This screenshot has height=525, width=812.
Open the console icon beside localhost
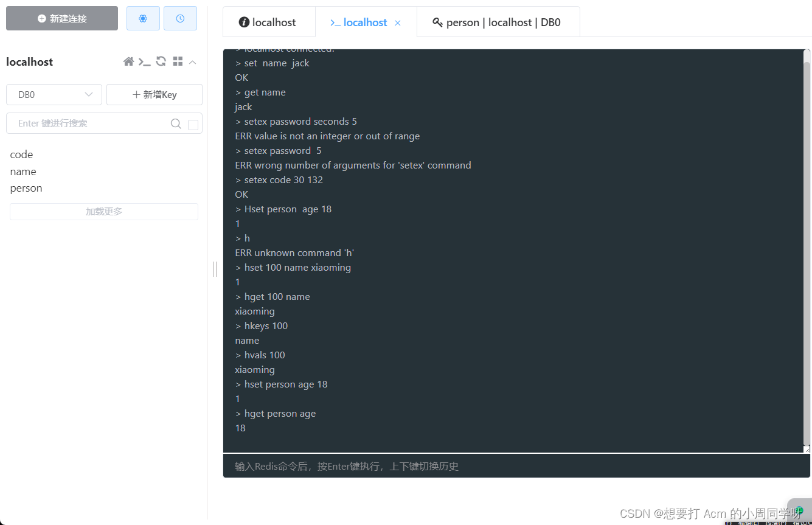click(x=145, y=61)
